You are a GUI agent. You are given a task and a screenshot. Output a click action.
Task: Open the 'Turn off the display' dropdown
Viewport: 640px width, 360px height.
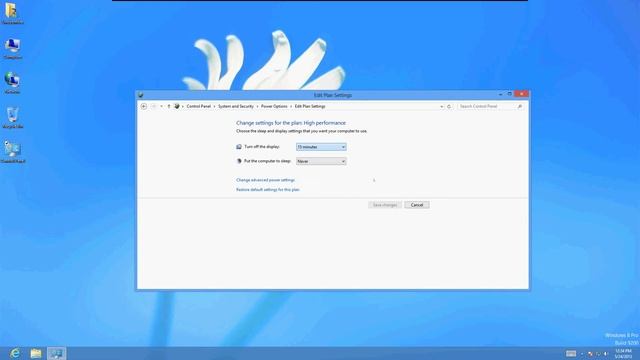[321, 147]
